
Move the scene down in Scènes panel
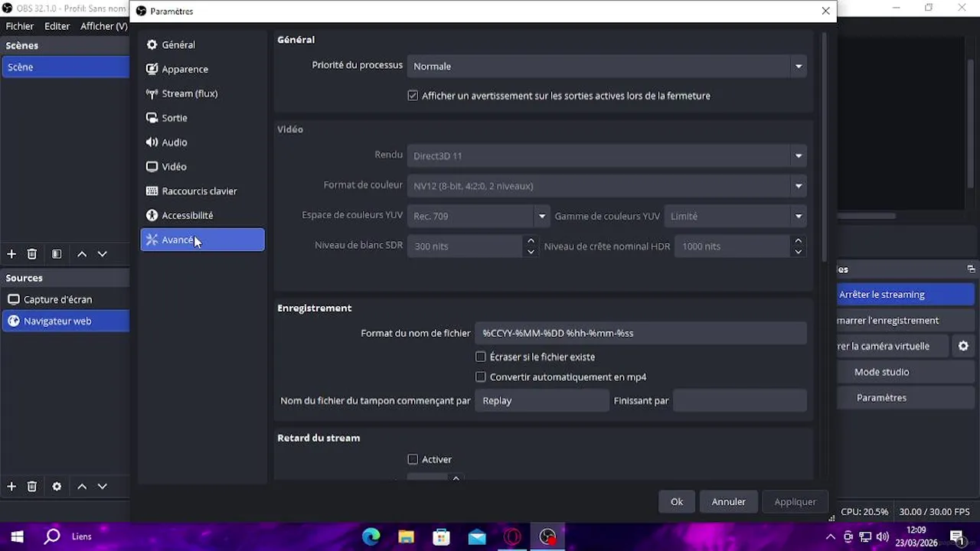click(x=102, y=254)
